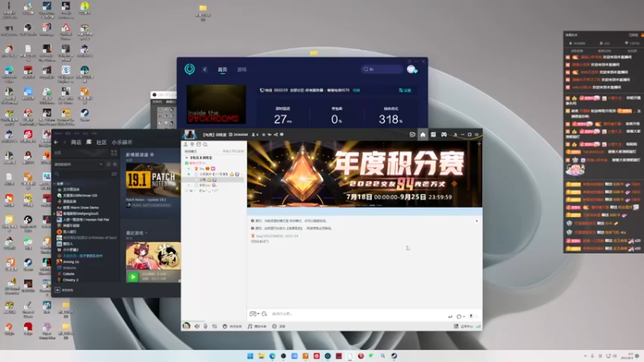Screen dimensions: 644x362
Task: Open File Explorer from the taskbar
Action: click(x=261, y=356)
